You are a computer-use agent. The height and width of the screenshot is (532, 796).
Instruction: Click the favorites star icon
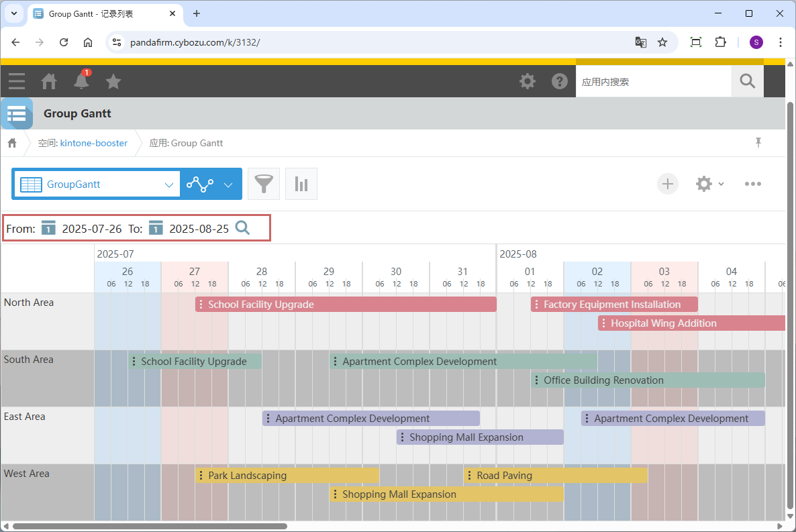click(113, 81)
